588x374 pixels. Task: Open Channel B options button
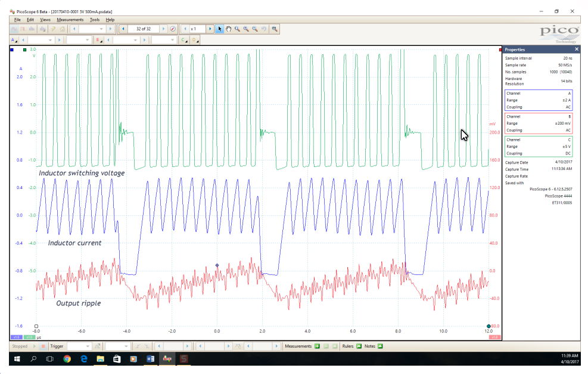(x=99, y=40)
